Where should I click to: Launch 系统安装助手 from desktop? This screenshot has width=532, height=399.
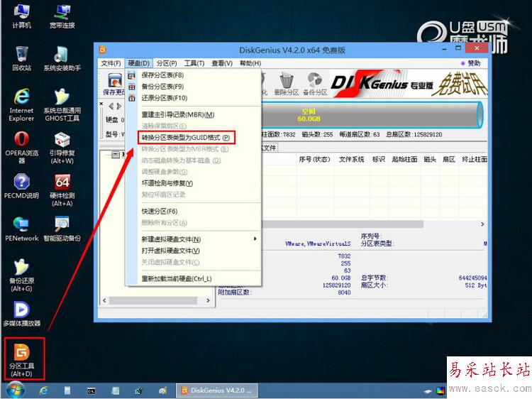(62, 58)
